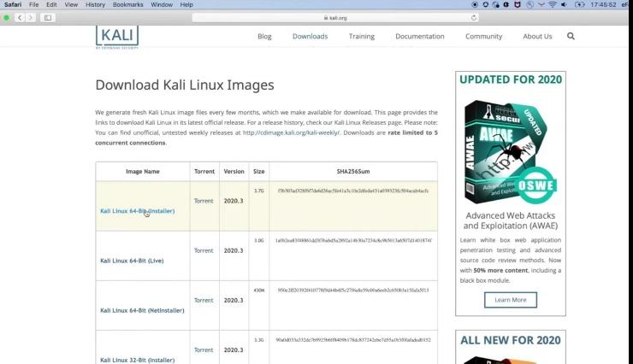This screenshot has width=633, height=364.
Task: Click the menu bar clock 17:45:52
Action: tap(603, 5)
